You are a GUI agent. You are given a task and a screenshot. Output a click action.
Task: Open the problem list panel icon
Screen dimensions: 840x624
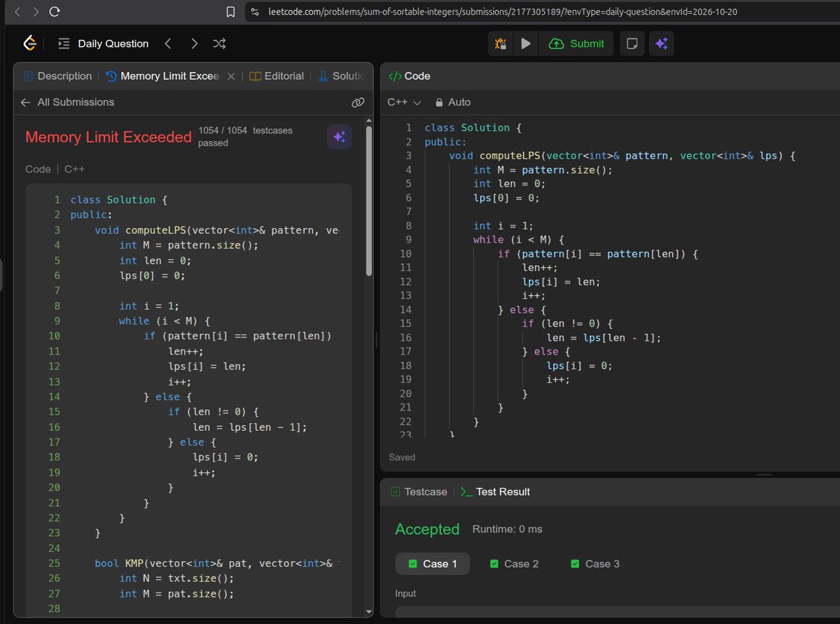coord(64,43)
